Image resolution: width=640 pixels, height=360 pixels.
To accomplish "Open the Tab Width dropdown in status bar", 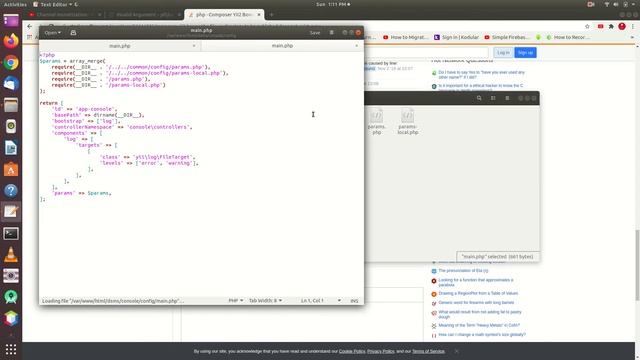I will 265,301.
